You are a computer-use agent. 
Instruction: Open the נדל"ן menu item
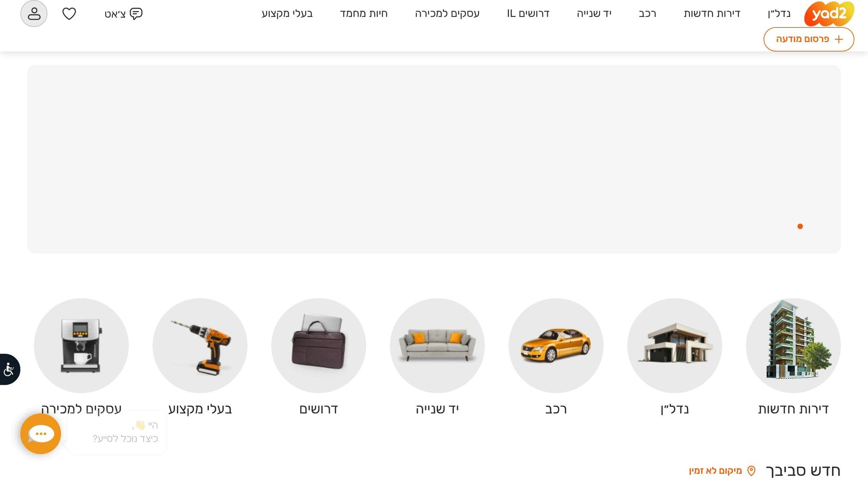pos(779,14)
